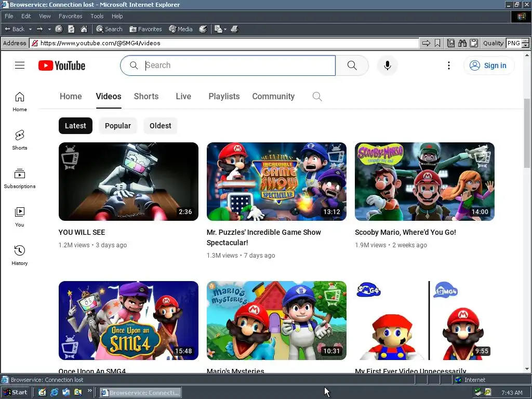The height and width of the screenshot is (399, 532).
Task: Open Home in YouTube sidebar
Action: pyautogui.click(x=20, y=102)
